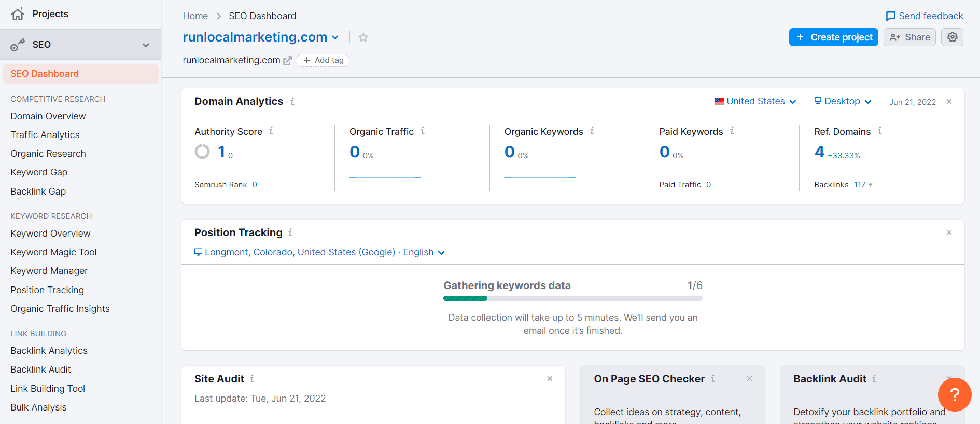Image resolution: width=980 pixels, height=424 pixels.
Task: Open United States country dropdown
Action: tap(755, 101)
